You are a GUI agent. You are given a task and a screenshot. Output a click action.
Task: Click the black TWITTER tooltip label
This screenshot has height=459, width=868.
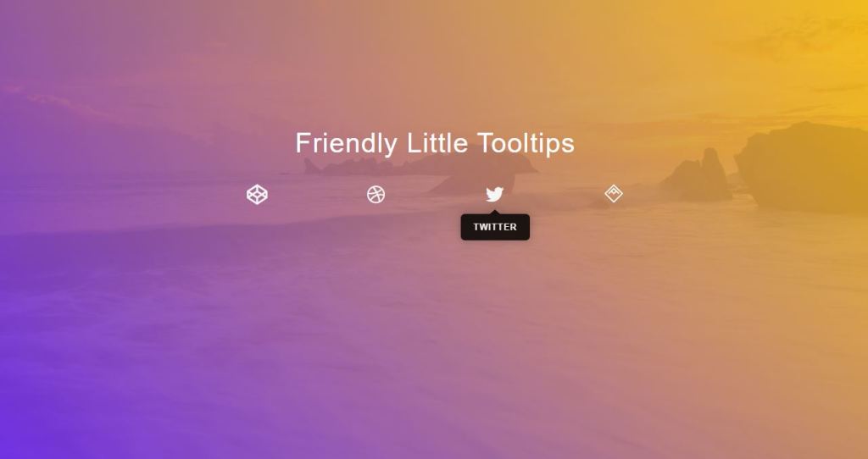point(495,227)
